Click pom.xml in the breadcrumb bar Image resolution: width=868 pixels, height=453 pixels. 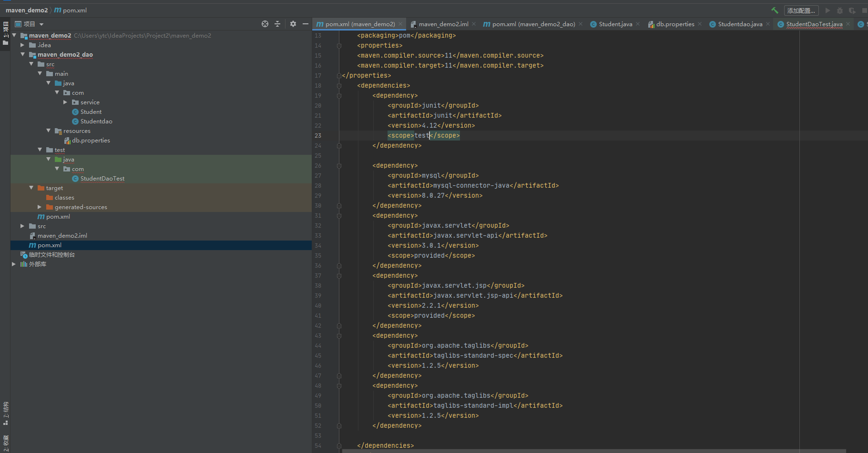71,10
